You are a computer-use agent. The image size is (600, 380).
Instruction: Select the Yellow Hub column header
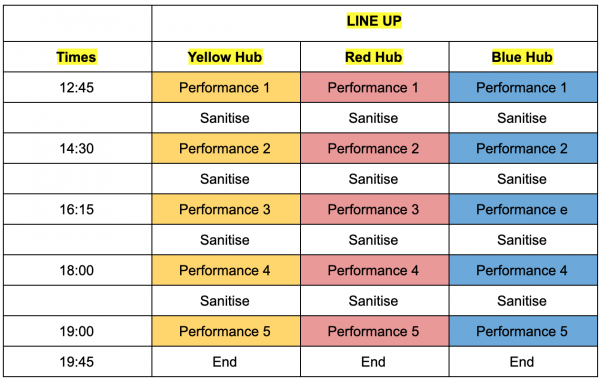pos(226,57)
